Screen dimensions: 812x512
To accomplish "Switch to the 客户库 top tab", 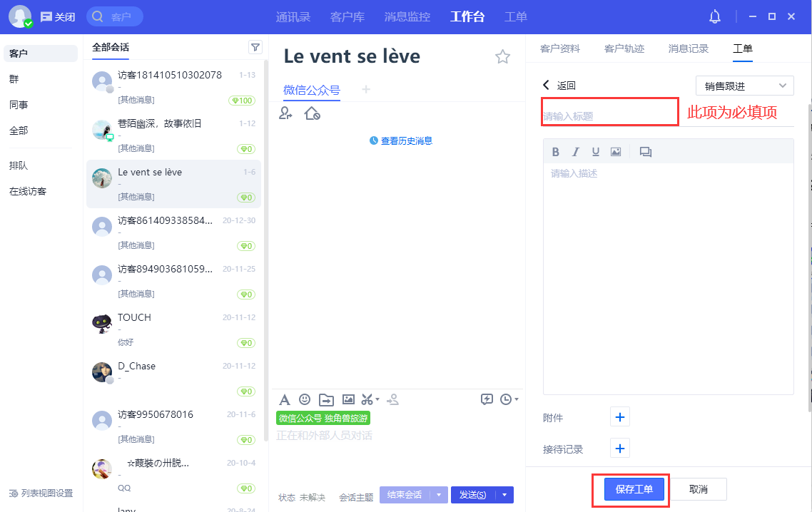I will (x=347, y=17).
